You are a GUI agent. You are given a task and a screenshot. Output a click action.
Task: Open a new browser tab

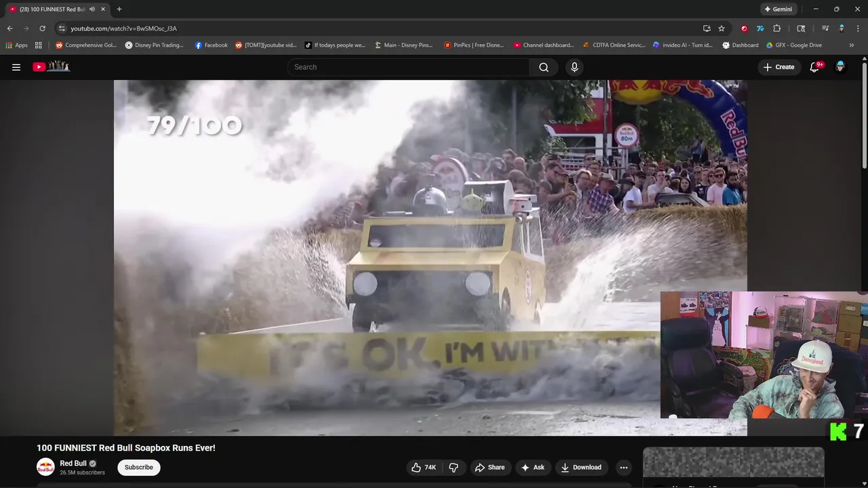pos(119,9)
